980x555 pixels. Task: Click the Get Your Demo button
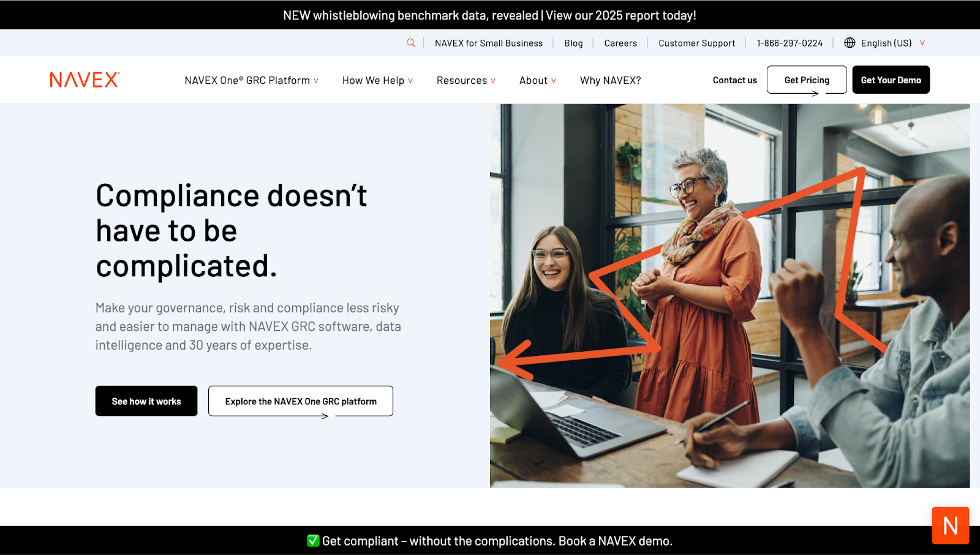891,80
